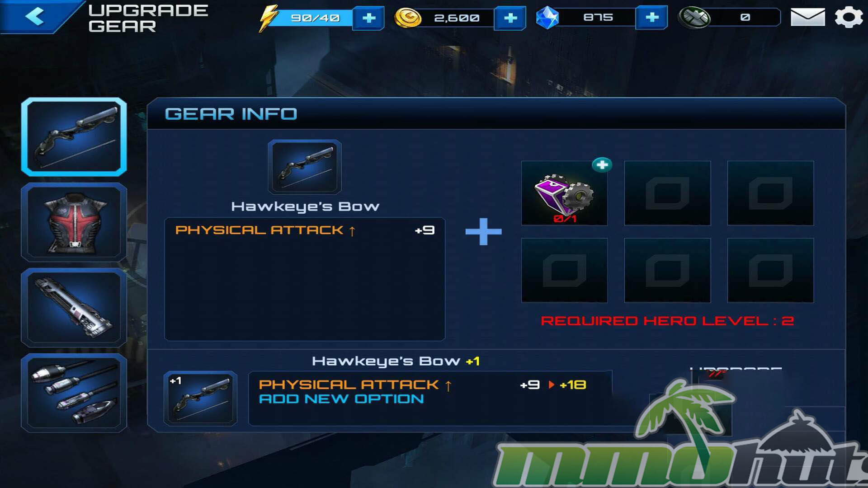The width and height of the screenshot is (868, 488).
Task: Click the gold coin currency icon
Action: [x=408, y=18]
